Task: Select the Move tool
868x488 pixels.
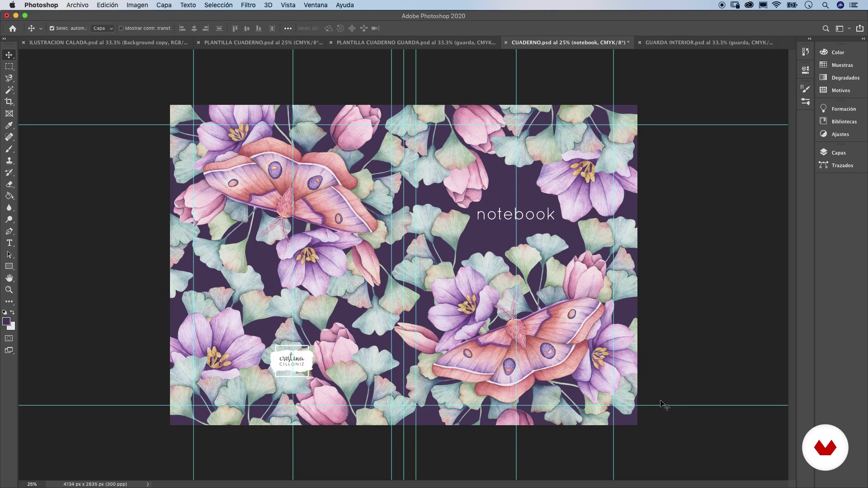Action: coord(9,55)
